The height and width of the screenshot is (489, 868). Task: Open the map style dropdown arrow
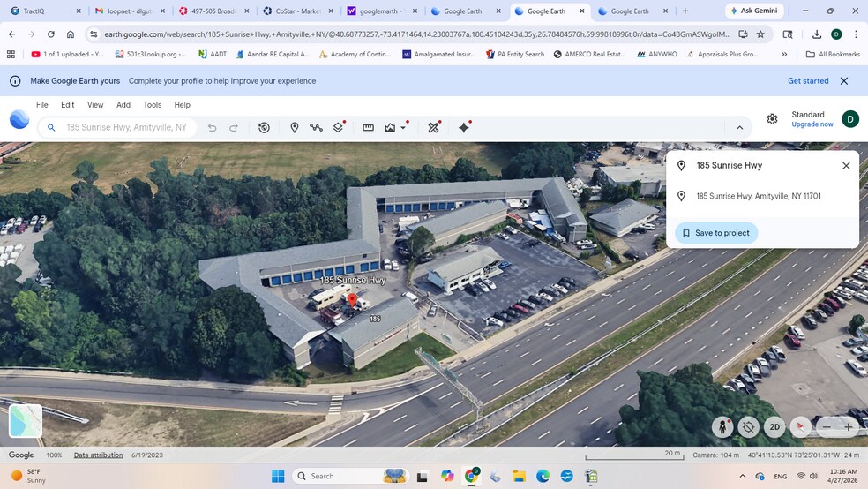pyautogui.click(x=403, y=127)
